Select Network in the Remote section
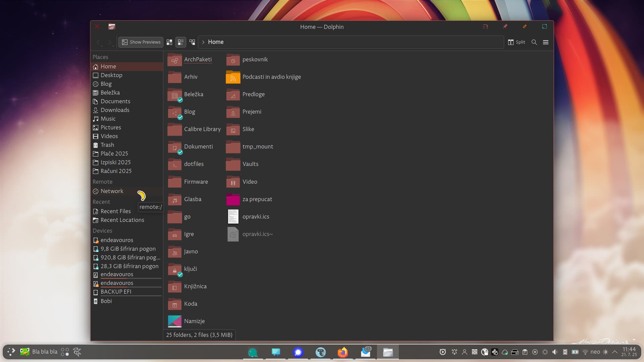The height and width of the screenshot is (362, 644). click(x=112, y=191)
